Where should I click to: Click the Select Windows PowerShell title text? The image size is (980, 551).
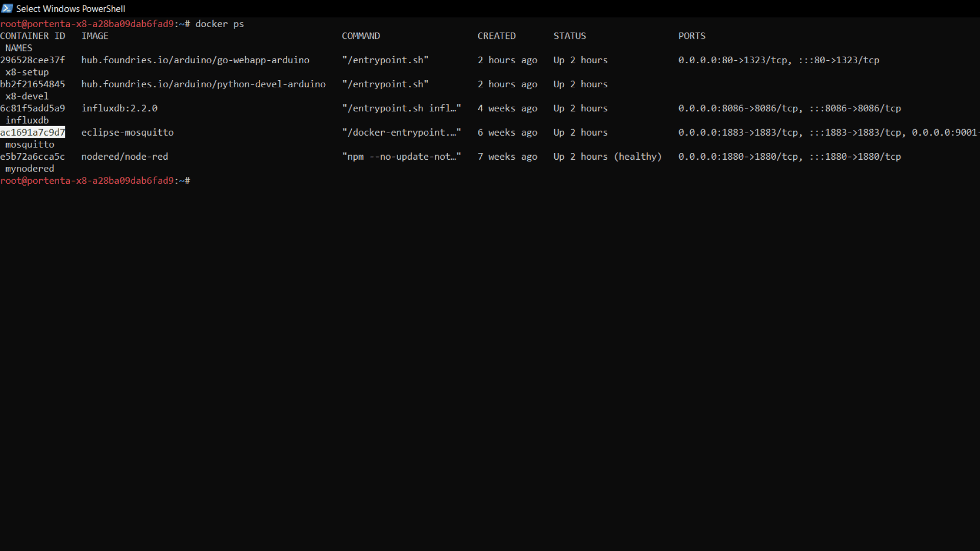70,9
